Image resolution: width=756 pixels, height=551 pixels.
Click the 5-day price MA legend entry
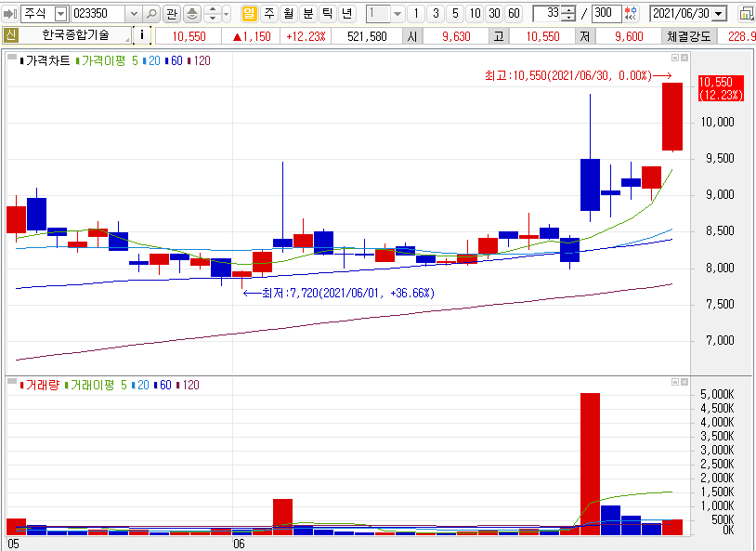[x=135, y=60]
